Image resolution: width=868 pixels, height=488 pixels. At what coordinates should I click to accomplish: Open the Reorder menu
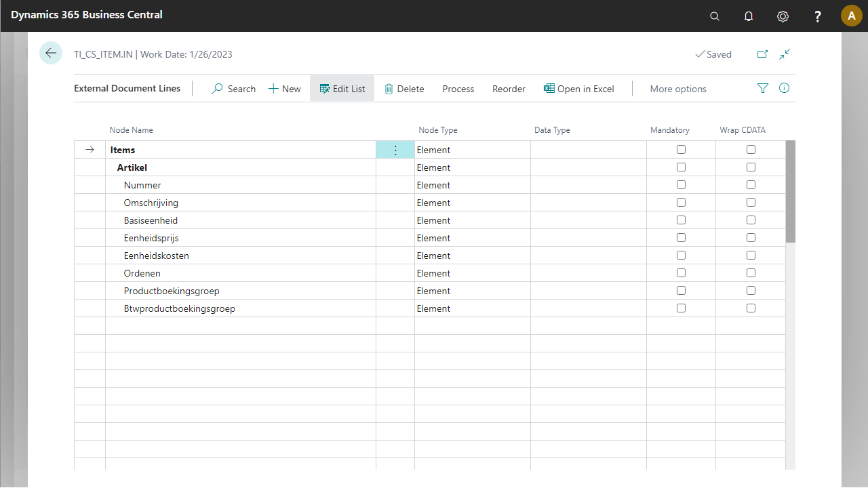click(509, 89)
